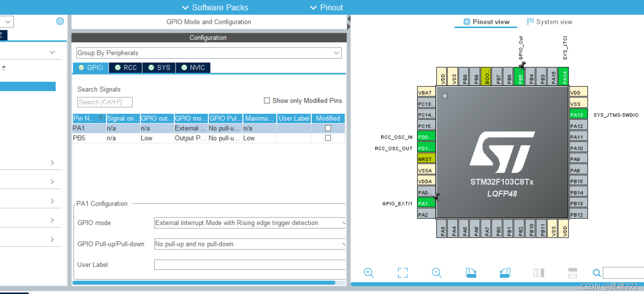Click the settings gear icon in left panel
The height and width of the screenshot is (294, 644).
[60, 21]
